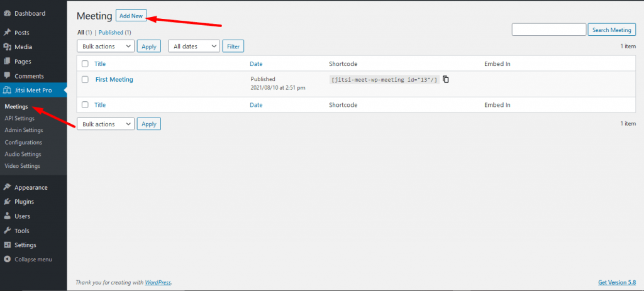Click the Jitsi Meet Pro menu label
Viewport: 644px width, 291px height.
pos(33,91)
